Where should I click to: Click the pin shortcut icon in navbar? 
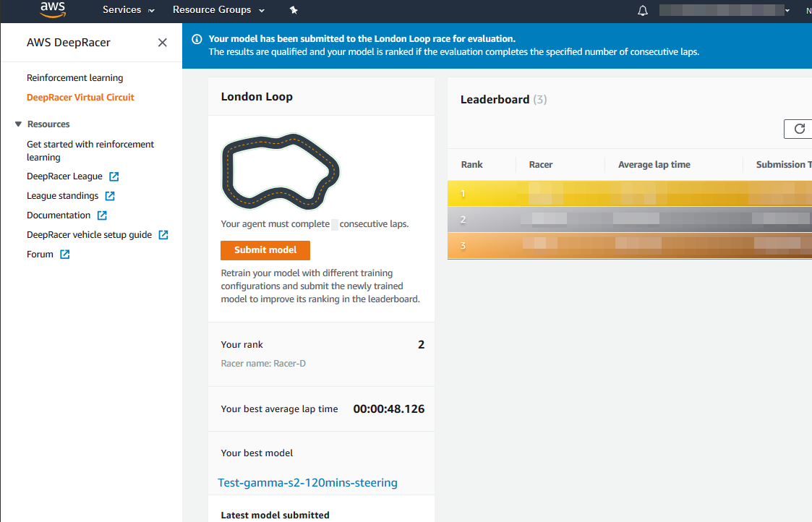(293, 11)
